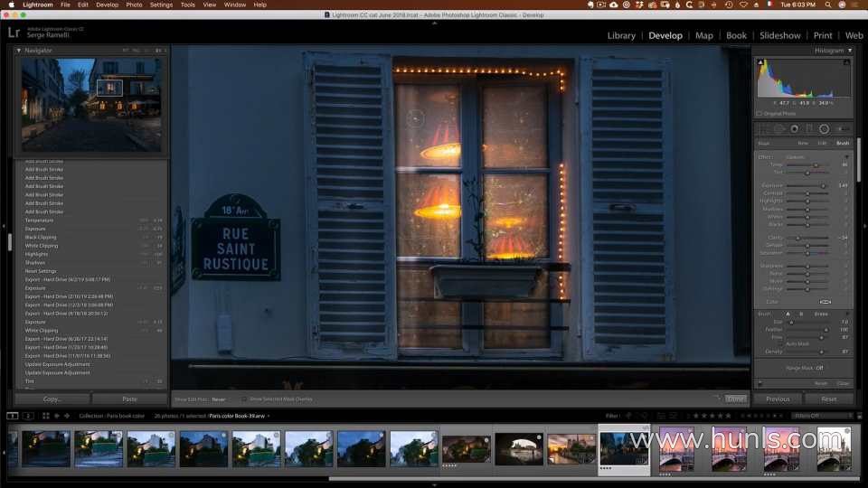The image size is (868, 488).
Task: Click the brush panel Close link
Action: [x=843, y=383]
